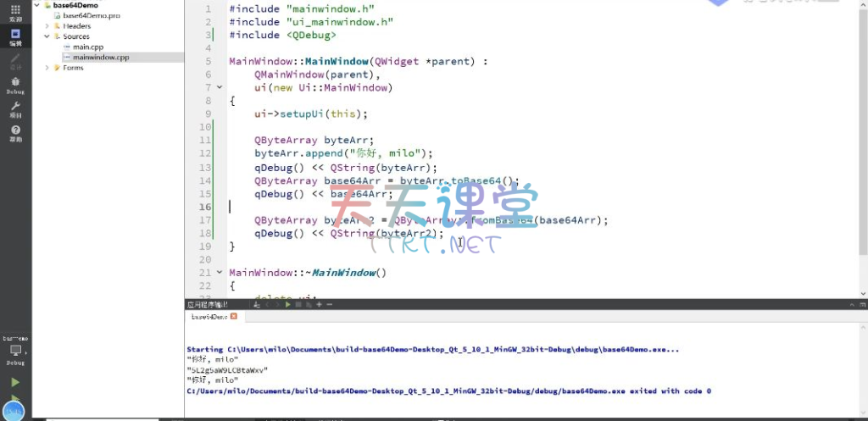The width and height of the screenshot is (868, 421).
Task: Stop the running program in the output toolbar
Action: pyautogui.click(x=298, y=304)
